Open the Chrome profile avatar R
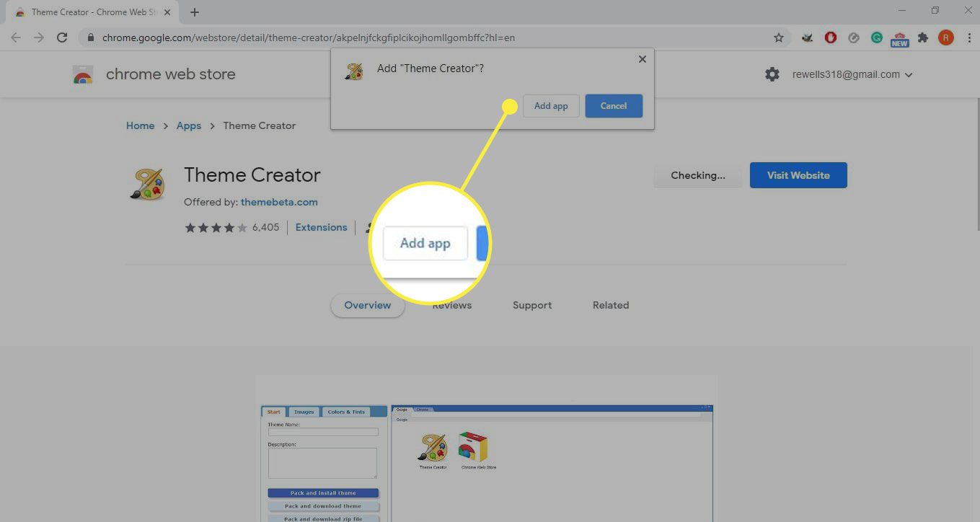Screen dimensions: 980x522 point(946,37)
